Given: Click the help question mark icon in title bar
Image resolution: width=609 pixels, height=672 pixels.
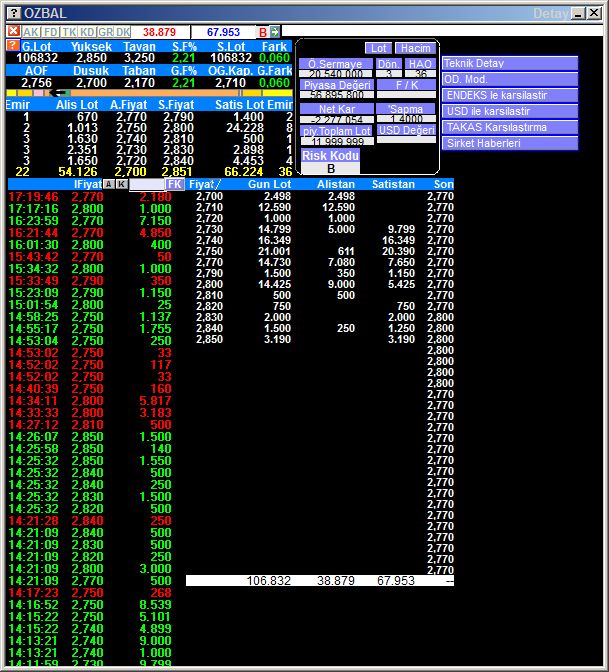Looking at the screenshot, I should coord(14,13).
